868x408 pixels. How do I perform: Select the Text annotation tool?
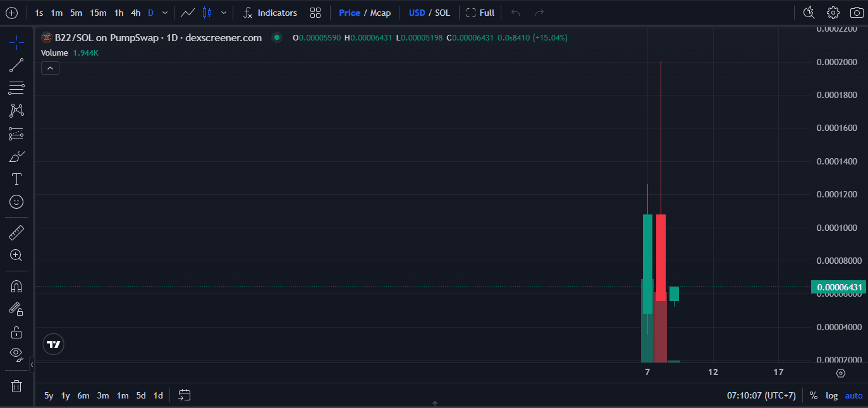16,179
